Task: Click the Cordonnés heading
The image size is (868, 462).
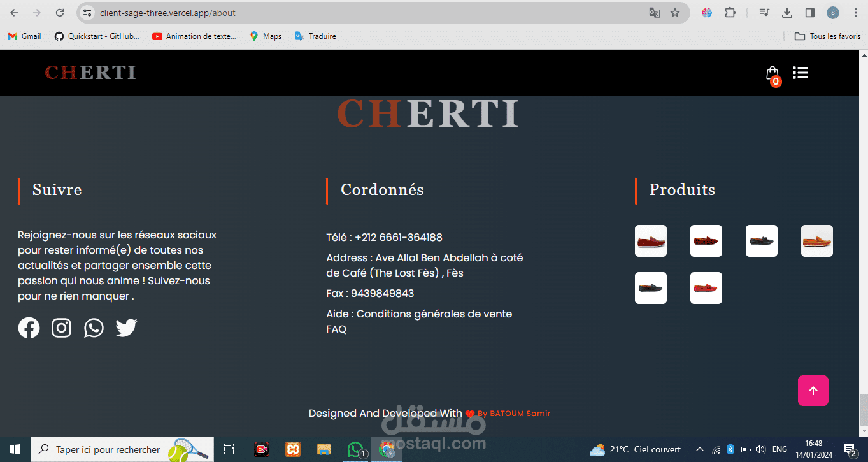Action: 382,189
